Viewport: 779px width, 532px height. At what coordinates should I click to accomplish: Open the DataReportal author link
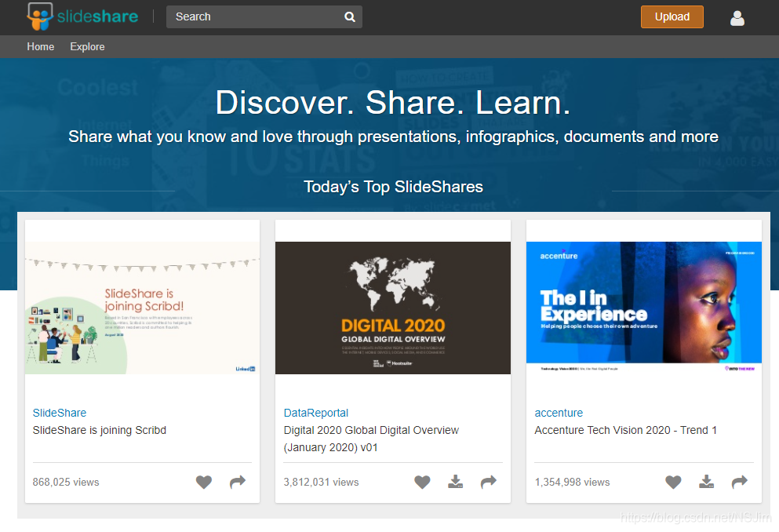point(316,413)
